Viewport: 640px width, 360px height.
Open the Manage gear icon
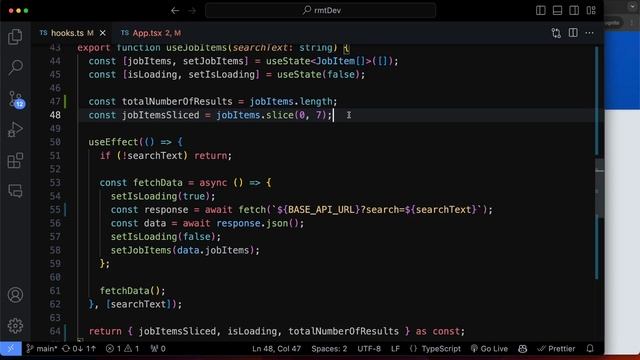(15, 325)
